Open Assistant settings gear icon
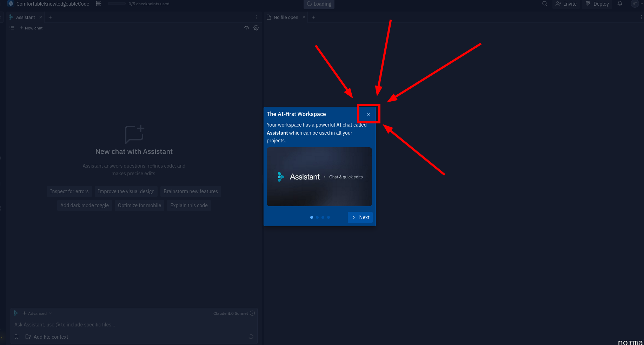This screenshot has height=345, width=644. click(256, 28)
